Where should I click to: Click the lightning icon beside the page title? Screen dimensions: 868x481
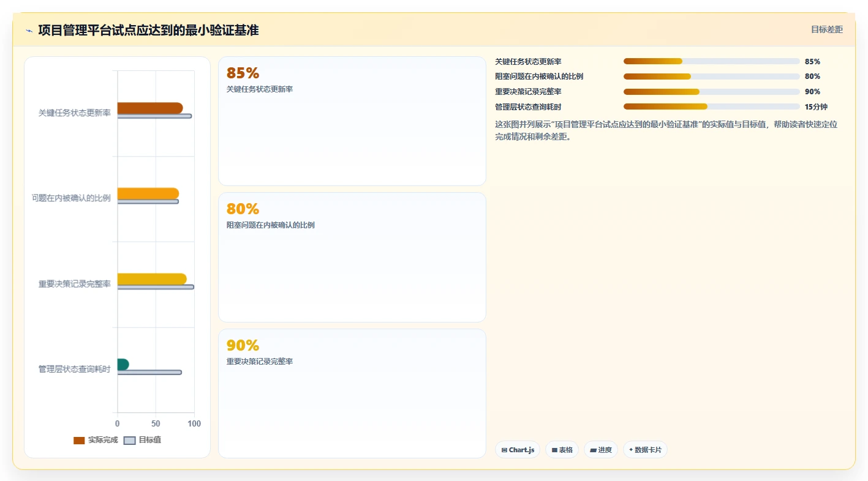[29, 31]
